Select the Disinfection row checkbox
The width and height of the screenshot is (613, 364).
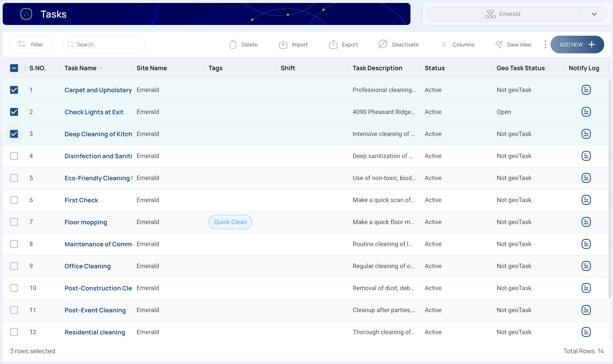[x=14, y=156]
